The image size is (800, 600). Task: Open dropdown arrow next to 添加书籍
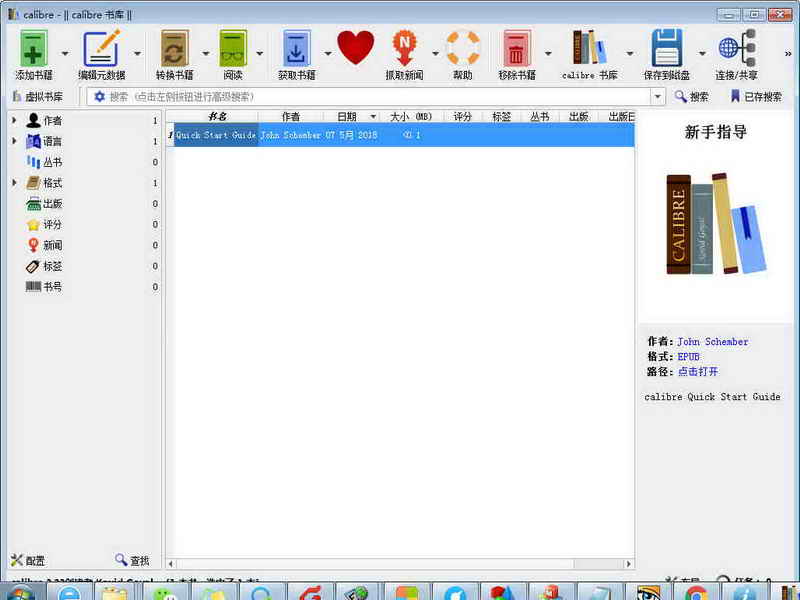click(65, 53)
